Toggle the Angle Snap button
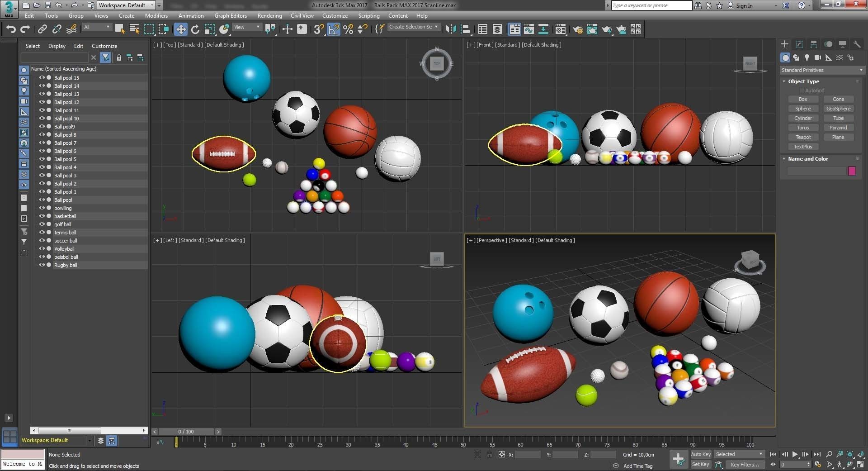 [x=333, y=29]
